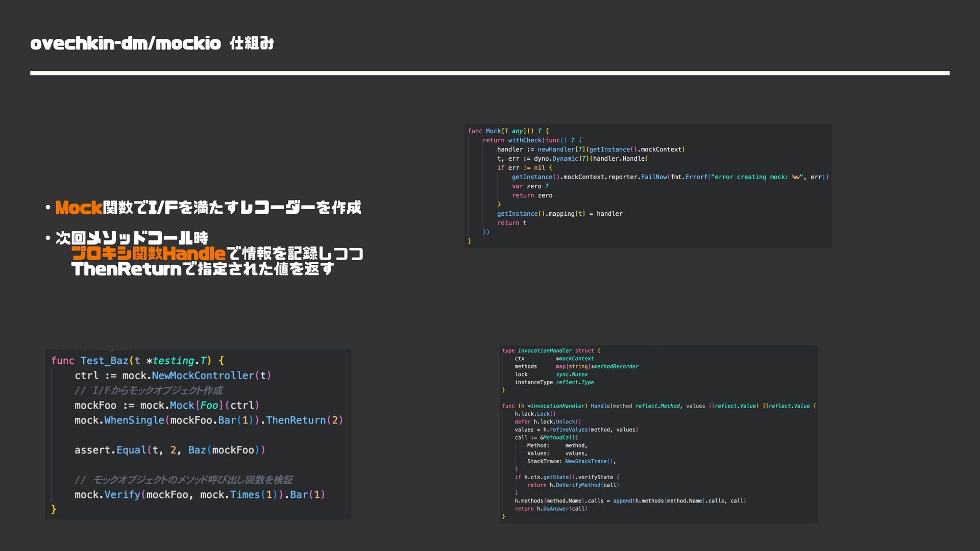This screenshot has width=980, height=551.
Task: Click the line 'defer h.lock.Unlock()'
Action: tap(548, 422)
